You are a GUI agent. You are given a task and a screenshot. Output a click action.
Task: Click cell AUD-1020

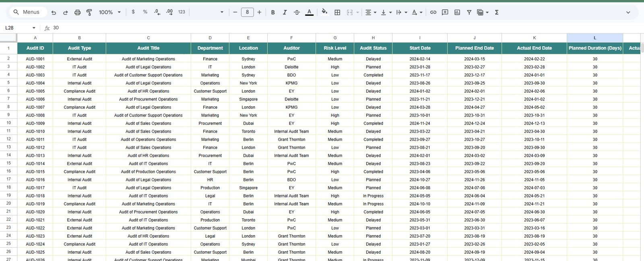point(35,212)
